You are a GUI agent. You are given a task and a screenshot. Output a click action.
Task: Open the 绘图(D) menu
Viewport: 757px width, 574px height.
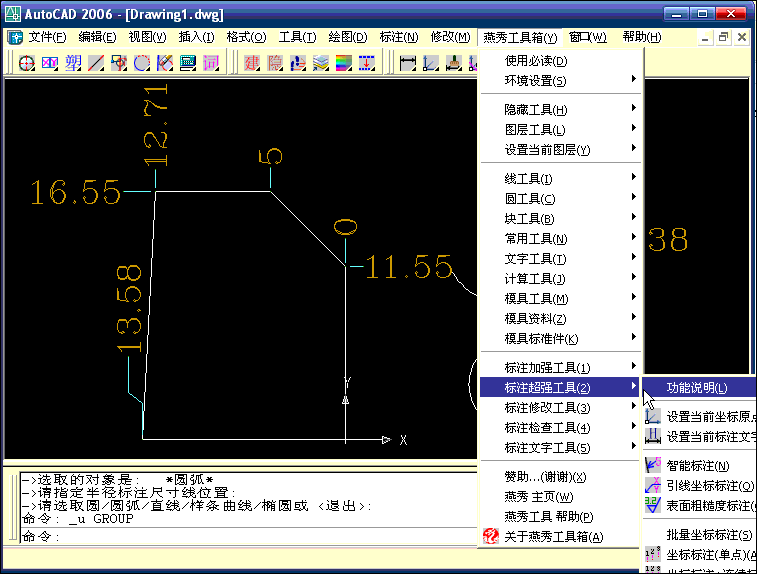(x=348, y=37)
